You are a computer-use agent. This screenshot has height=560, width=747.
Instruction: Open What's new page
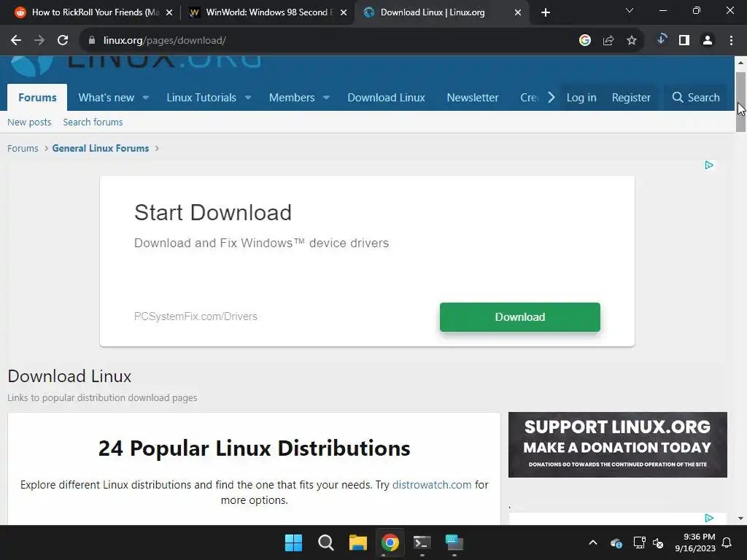coord(107,98)
